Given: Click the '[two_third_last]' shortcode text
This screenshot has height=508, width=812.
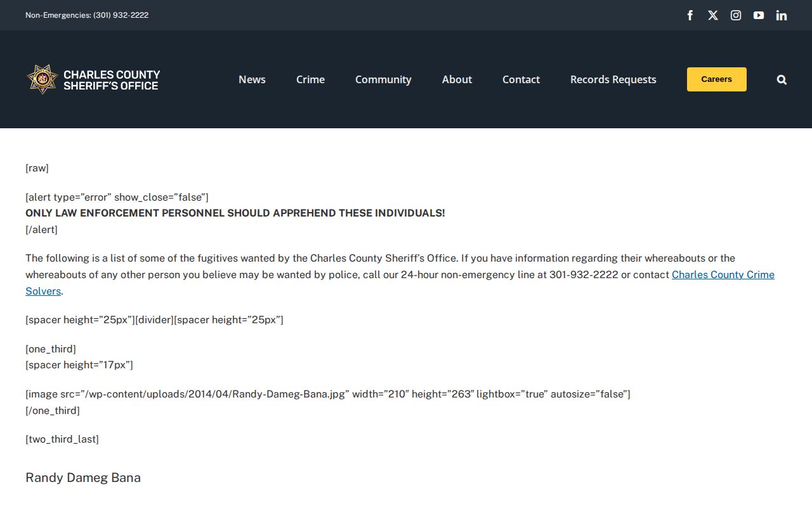Looking at the screenshot, I should pos(62,439).
